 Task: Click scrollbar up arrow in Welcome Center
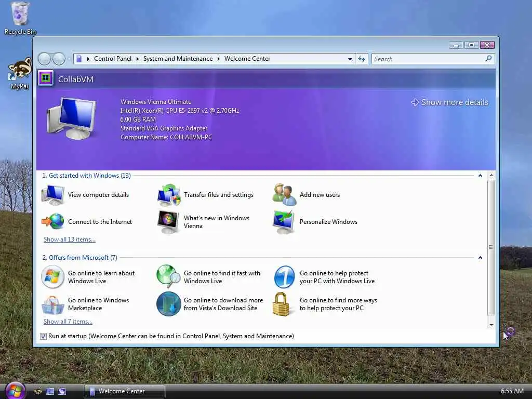[x=491, y=176]
